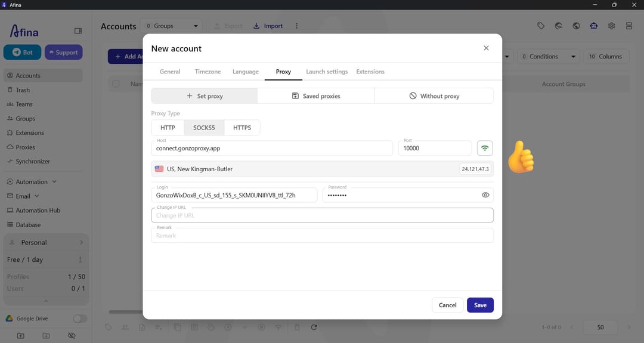Click the 24.121.47.3 IP badge

[x=475, y=169]
